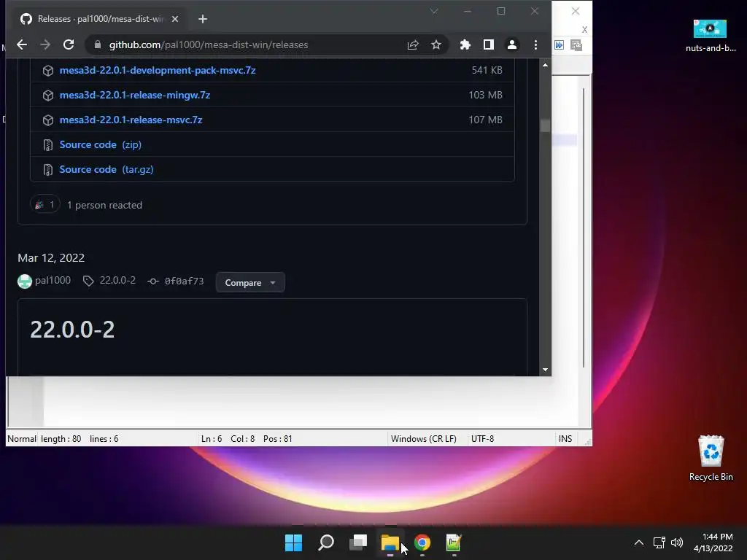Open Task View from taskbar
The height and width of the screenshot is (560, 747).
click(x=358, y=542)
